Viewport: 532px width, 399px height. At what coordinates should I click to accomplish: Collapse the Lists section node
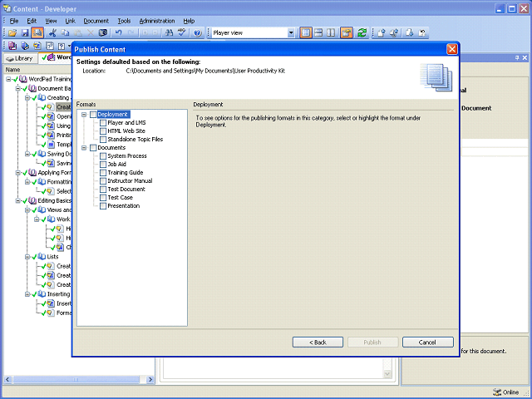click(x=27, y=257)
